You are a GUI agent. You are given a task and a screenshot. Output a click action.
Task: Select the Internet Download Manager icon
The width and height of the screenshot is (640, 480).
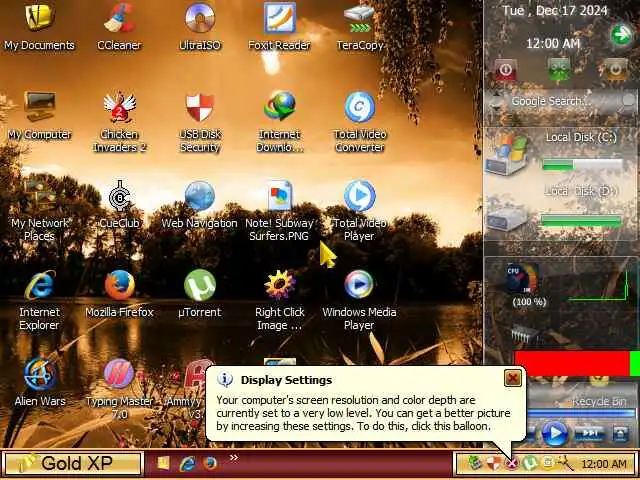coord(280,122)
